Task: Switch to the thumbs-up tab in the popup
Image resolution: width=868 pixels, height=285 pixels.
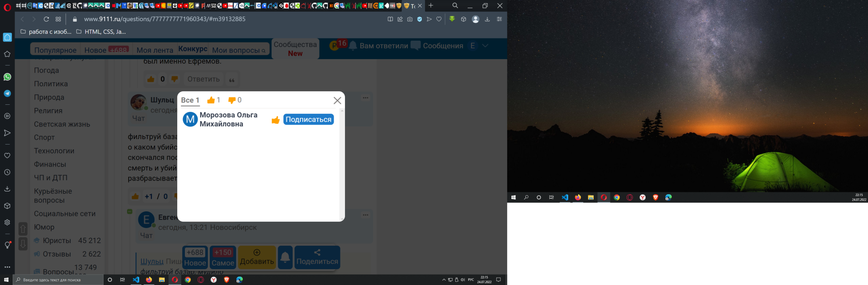Action: [x=213, y=100]
